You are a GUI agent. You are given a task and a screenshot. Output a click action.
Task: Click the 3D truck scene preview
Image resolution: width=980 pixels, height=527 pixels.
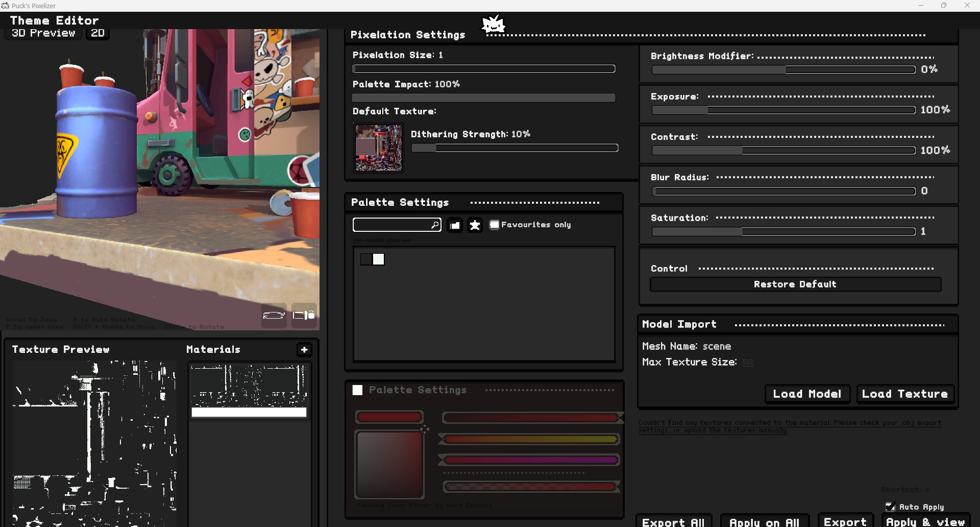tap(160, 179)
